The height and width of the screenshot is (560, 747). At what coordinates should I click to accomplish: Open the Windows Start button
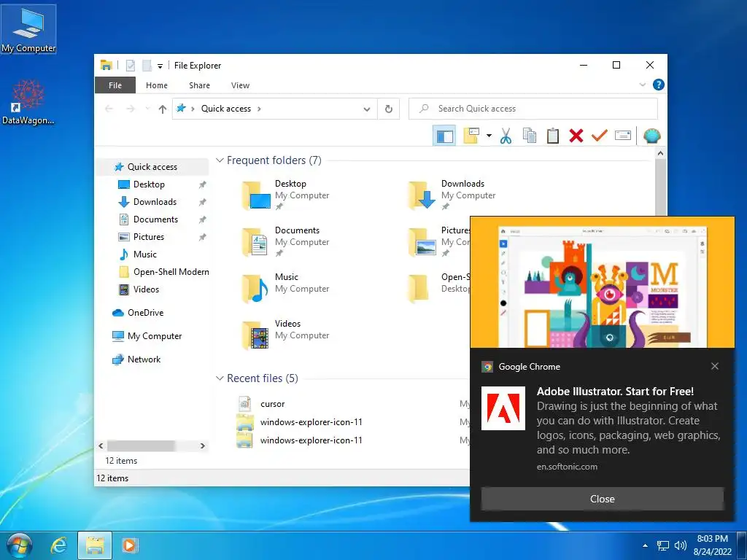point(19,545)
